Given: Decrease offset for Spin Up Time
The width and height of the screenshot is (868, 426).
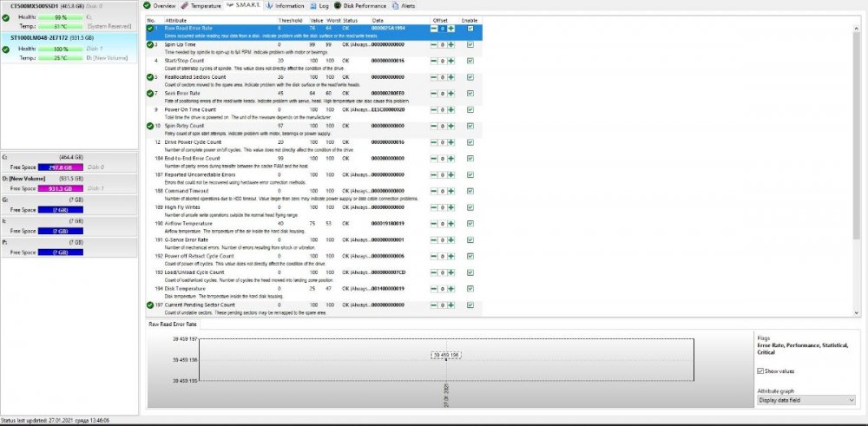Looking at the screenshot, I should coord(434,45).
